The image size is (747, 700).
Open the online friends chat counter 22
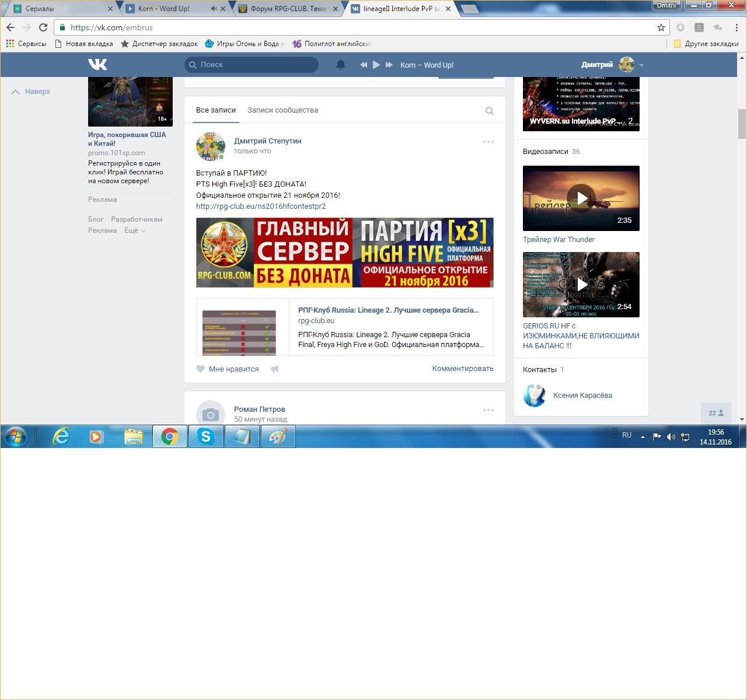point(715,413)
